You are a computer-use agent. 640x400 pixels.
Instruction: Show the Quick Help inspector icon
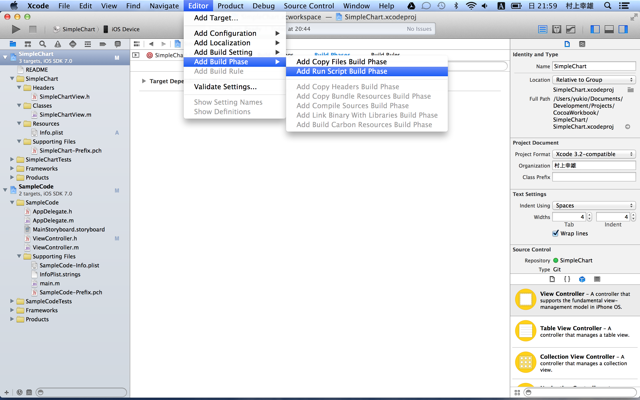[582, 44]
